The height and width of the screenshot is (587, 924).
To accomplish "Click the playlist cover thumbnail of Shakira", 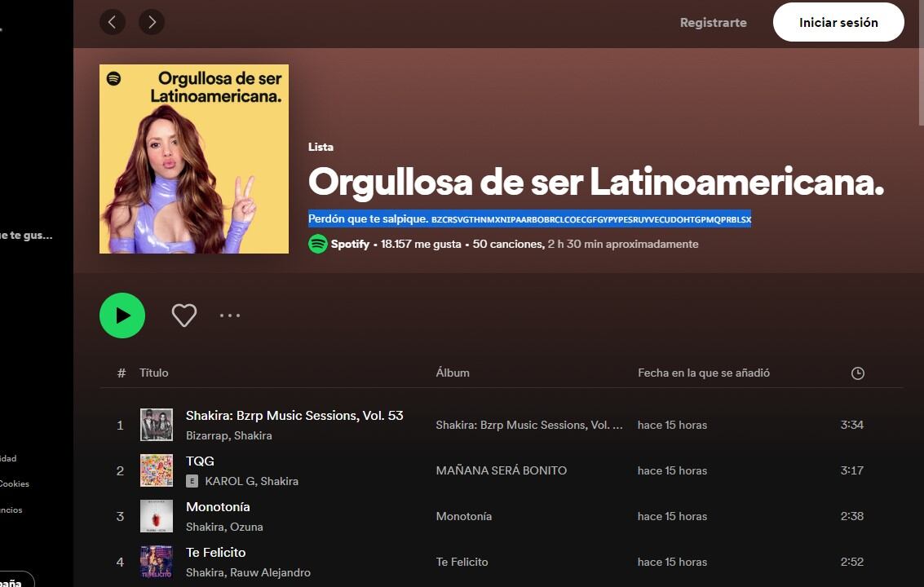I will 193,159.
